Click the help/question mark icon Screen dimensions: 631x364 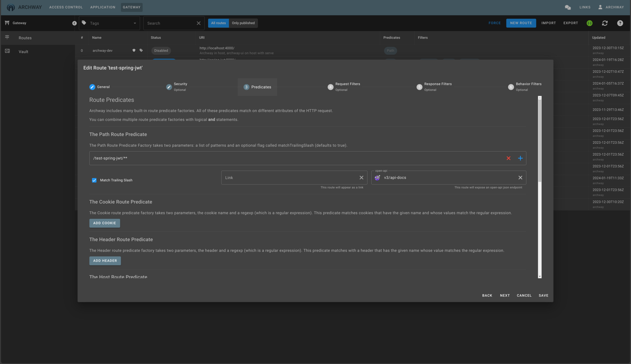[x=620, y=23]
